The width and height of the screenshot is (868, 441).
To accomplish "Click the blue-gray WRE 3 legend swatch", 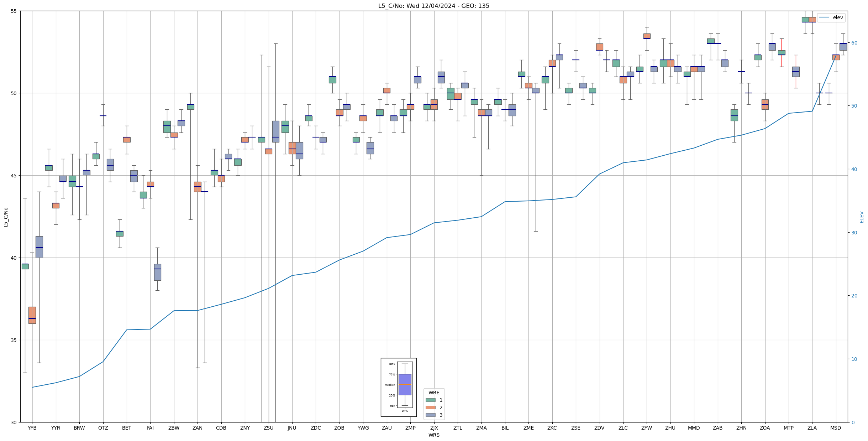I will click(x=430, y=415).
